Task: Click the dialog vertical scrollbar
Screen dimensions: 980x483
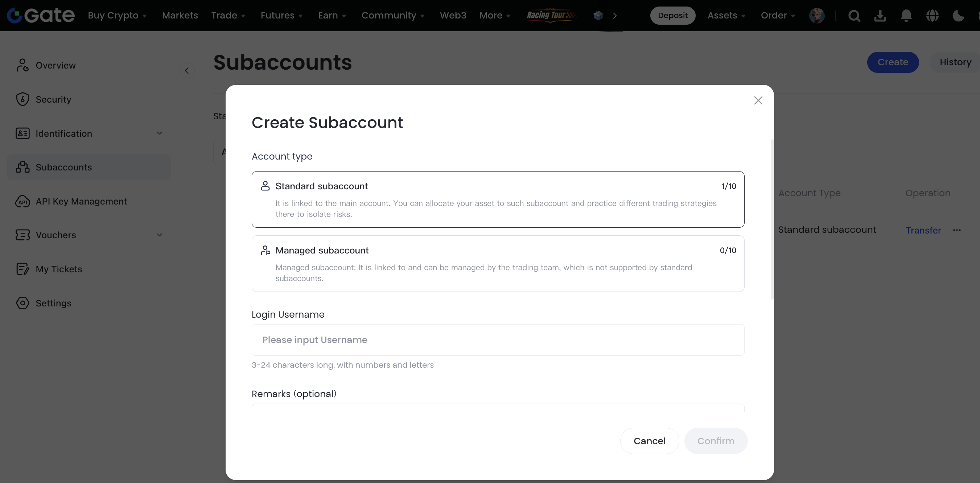Action: click(x=772, y=219)
